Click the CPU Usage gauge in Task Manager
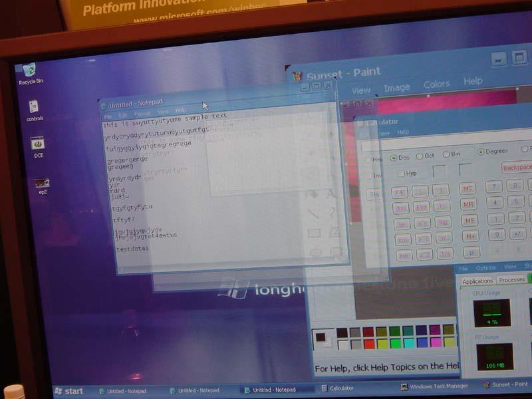 [x=492, y=313]
